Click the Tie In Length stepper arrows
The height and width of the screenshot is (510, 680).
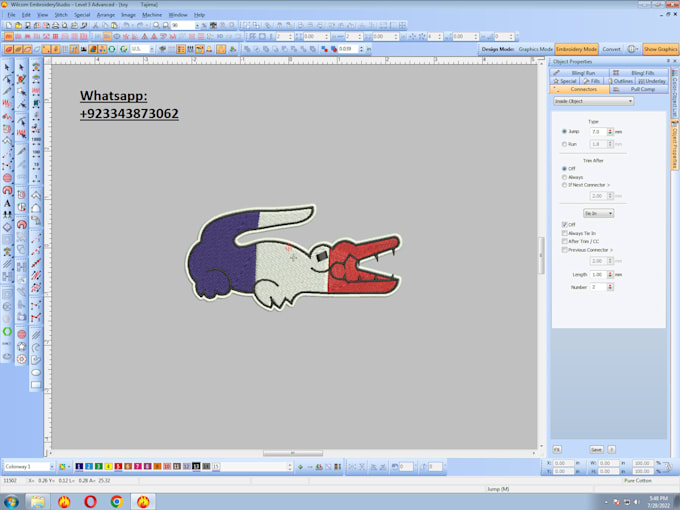pos(610,275)
